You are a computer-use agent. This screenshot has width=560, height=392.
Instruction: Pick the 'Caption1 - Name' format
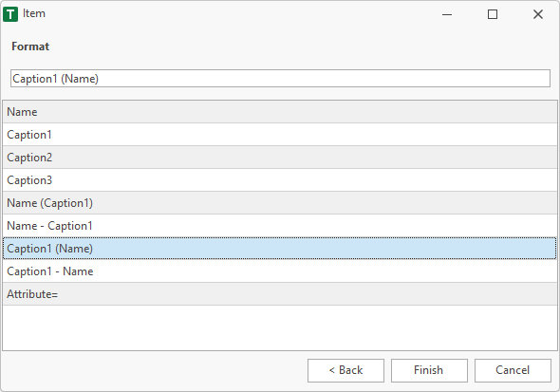pos(280,271)
